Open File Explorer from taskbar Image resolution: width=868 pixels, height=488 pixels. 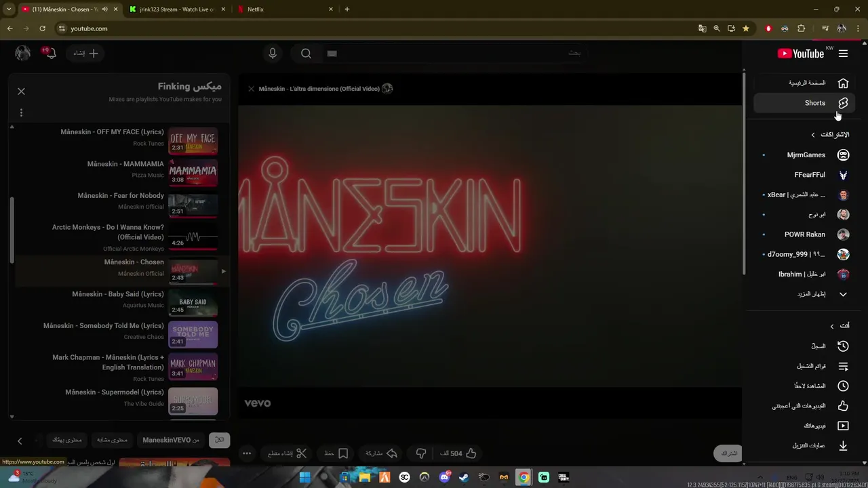(365, 477)
